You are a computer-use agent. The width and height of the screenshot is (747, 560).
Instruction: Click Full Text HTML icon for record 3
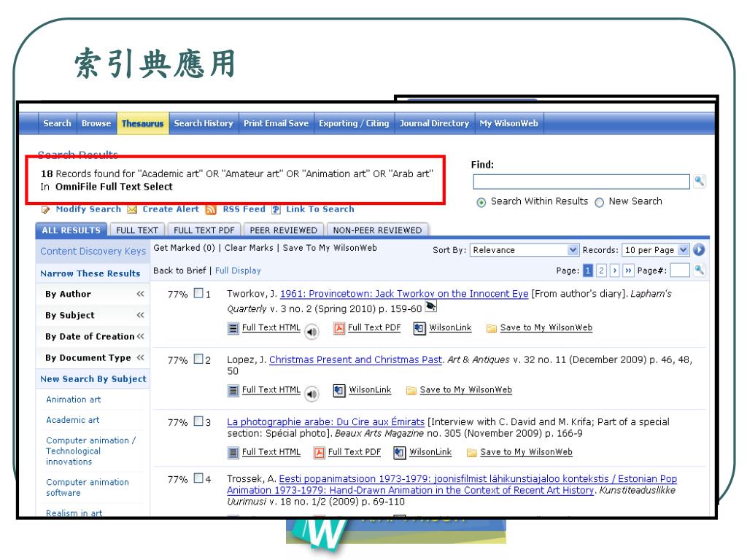pyautogui.click(x=233, y=452)
